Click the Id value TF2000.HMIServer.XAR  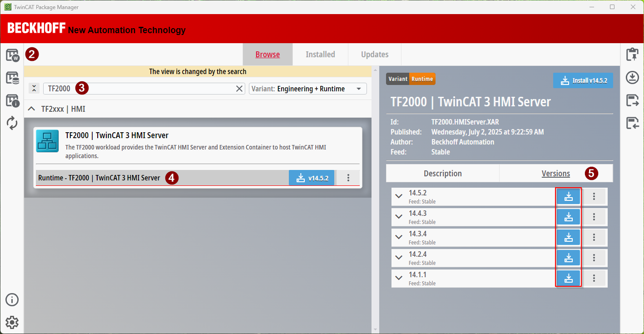[x=465, y=122]
